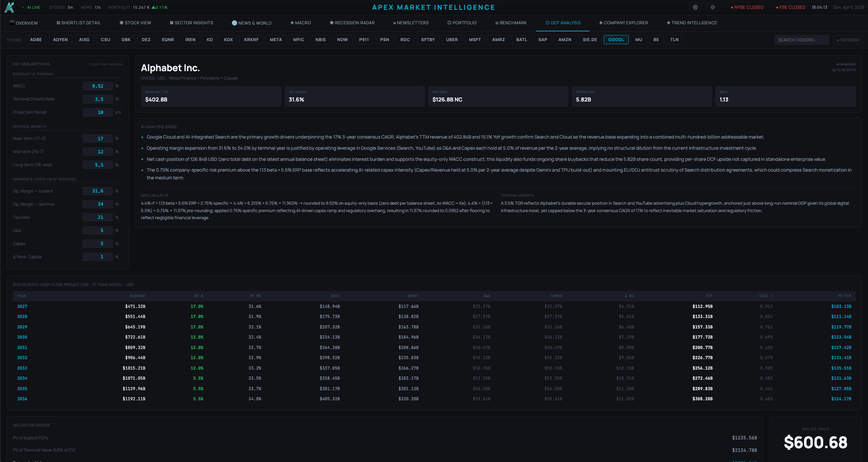Toggle the NYSE CLOSED market status
868x462 pixels.
[x=747, y=7]
